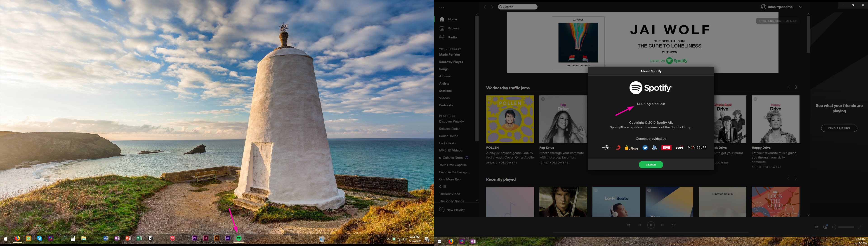Open Connect to a device icon
This screenshot has width=868, height=246.
(825, 227)
